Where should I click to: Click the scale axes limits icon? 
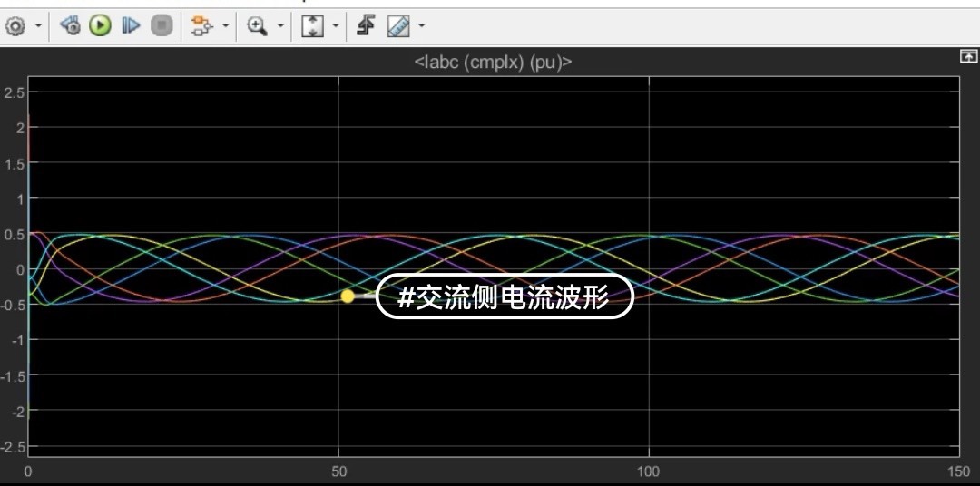click(312, 25)
